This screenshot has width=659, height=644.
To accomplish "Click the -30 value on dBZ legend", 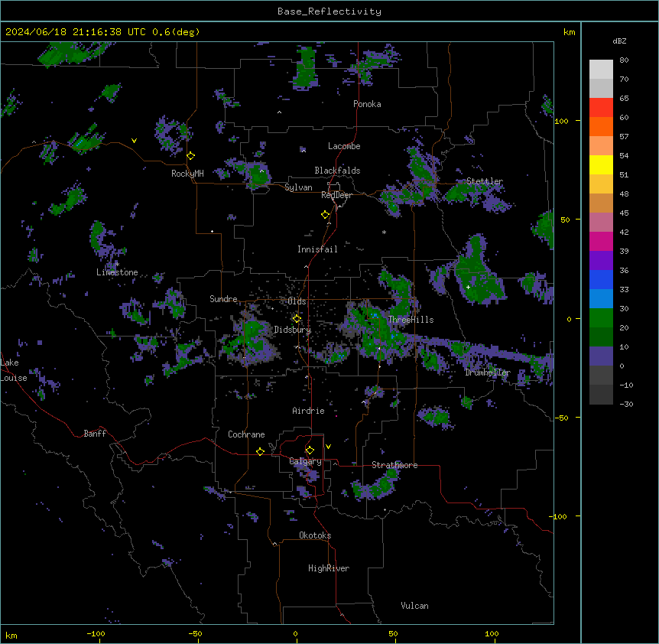I will pos(626,404).
